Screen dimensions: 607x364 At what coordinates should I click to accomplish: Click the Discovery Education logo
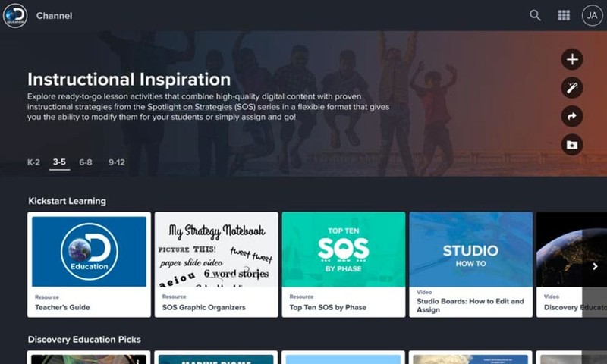[15, 15]
